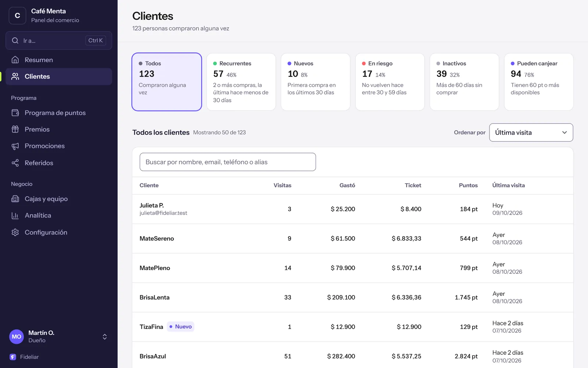
Task: Click the MO user avatar
Action: pos(17,336)
